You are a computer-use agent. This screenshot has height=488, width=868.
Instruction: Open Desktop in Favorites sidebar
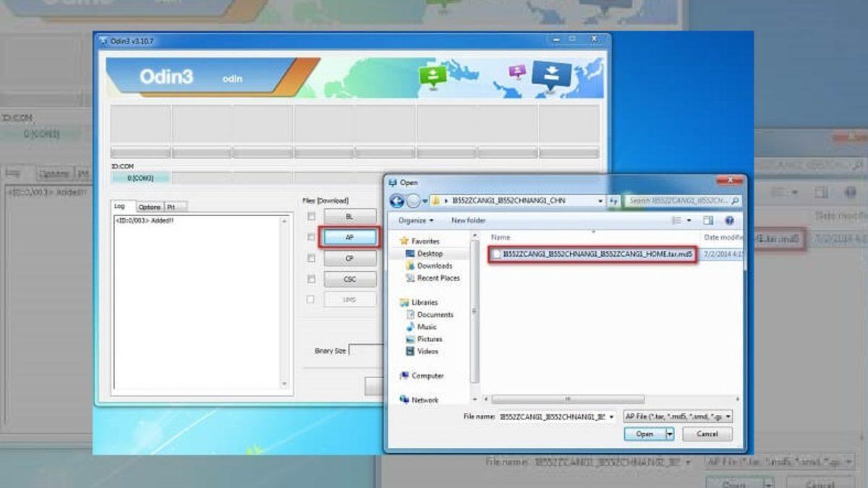click(430, 254)
